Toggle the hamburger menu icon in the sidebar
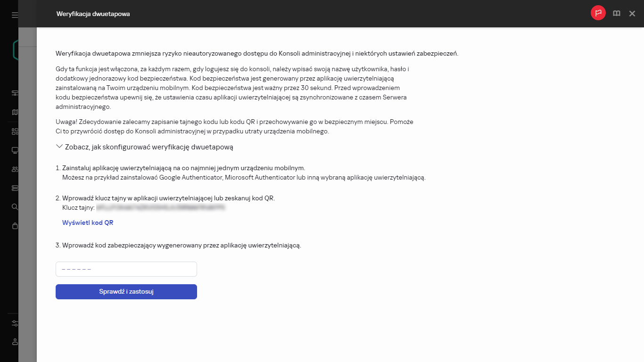The height and width of the screenshot is (362, 644). (15, 15)
